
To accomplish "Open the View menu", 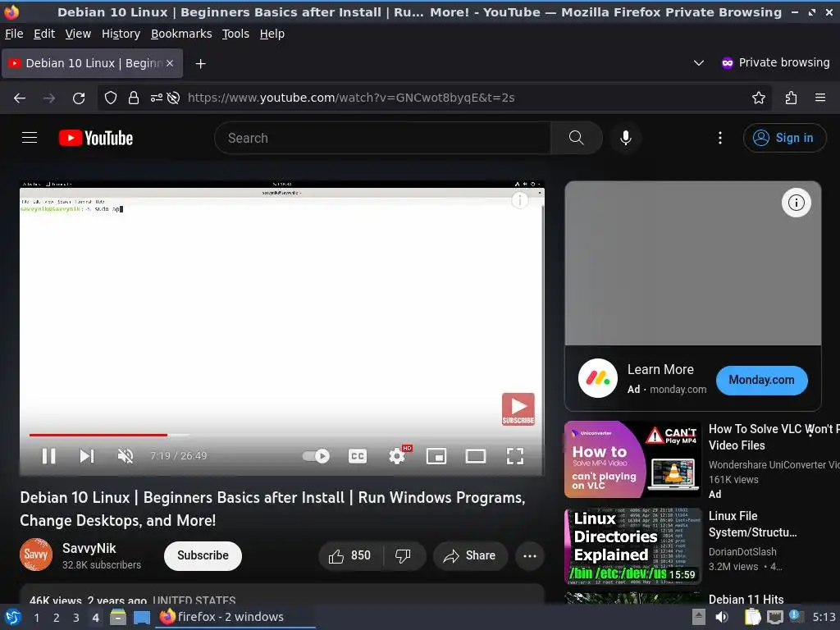I will [x=78, y=34].
